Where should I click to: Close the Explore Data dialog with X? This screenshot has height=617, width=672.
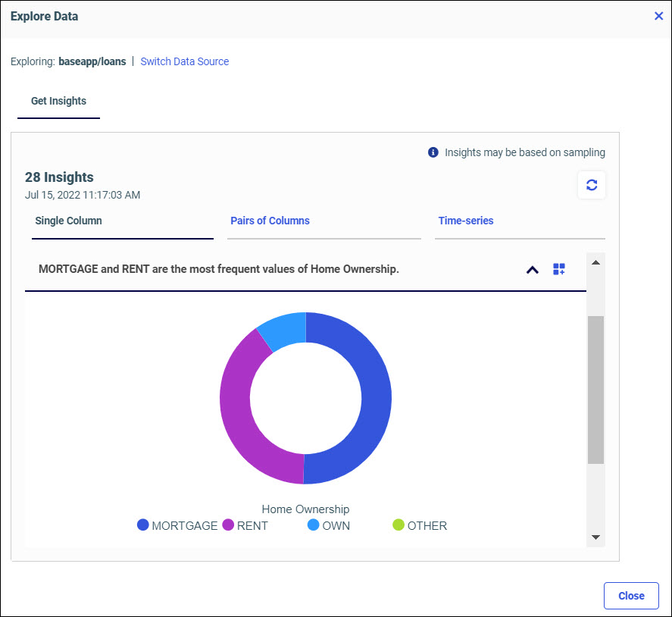point(658,16)
